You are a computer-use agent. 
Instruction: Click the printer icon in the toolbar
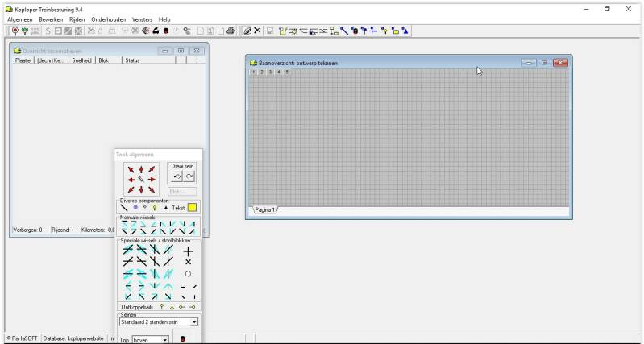231,31
